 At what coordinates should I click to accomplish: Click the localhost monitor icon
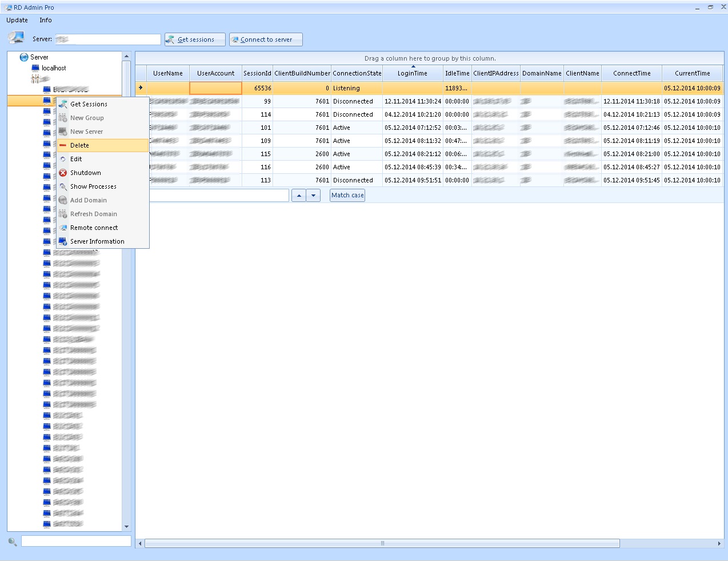click(x=35, y=68)
